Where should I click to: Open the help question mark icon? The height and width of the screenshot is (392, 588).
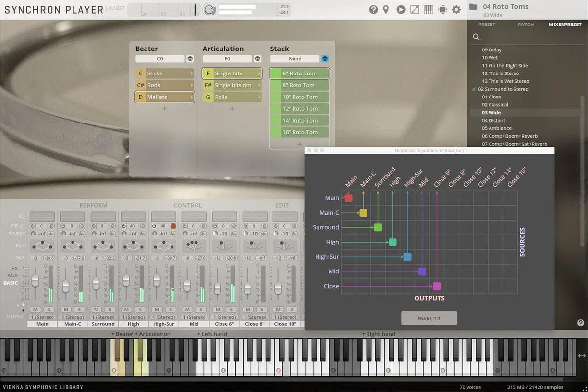click(x=373, y=9)
